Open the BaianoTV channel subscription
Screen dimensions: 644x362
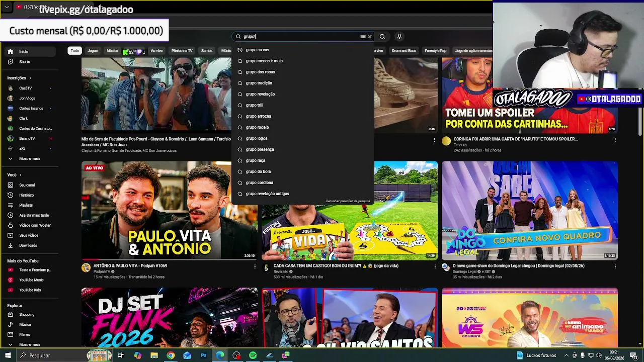tap(27, 139)
